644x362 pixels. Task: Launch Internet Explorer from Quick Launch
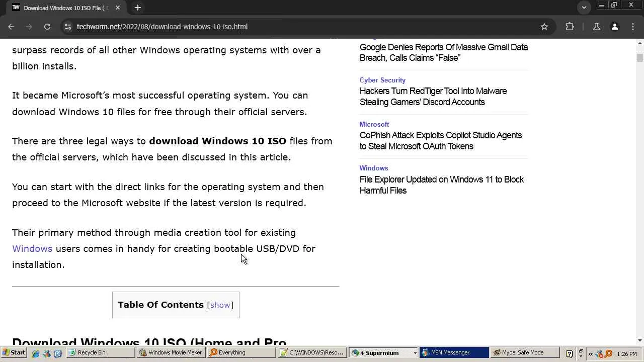click(36, 353)
